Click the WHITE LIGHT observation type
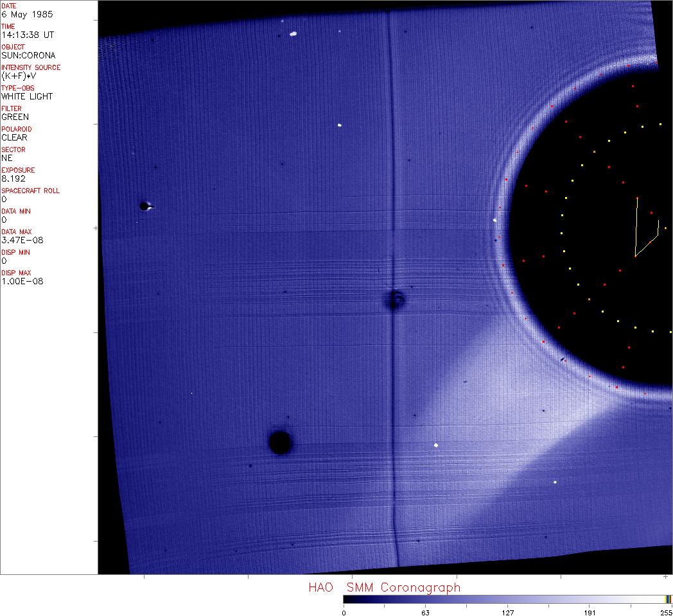Image resolution: width=673 pixels, height=616 pixels. (x=27, y=96)
